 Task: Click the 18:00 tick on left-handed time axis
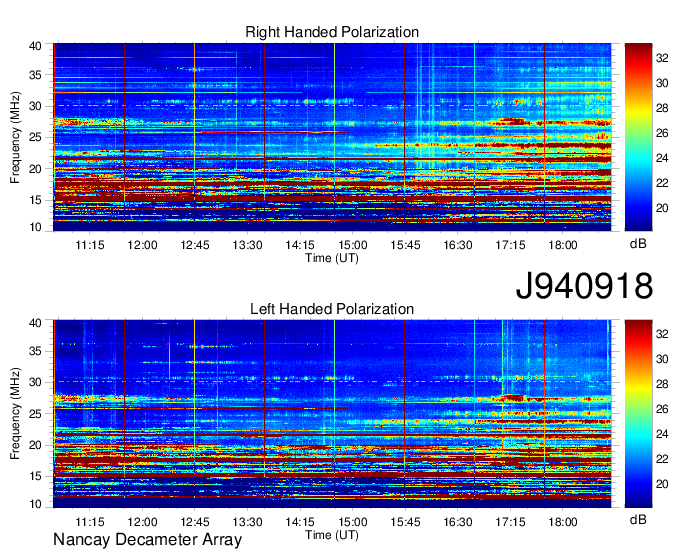[x=562, y=522]
